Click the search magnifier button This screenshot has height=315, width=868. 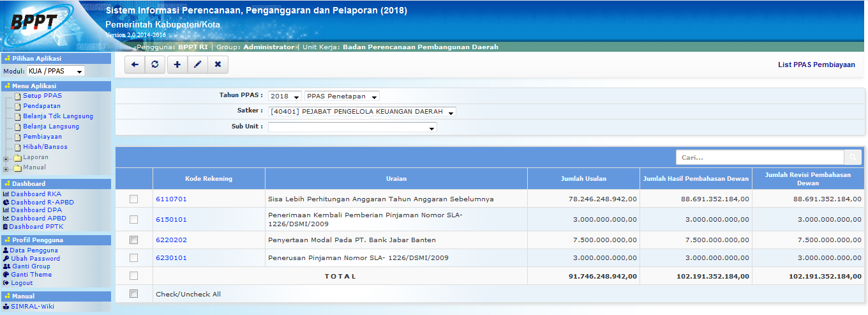[853, 157]
